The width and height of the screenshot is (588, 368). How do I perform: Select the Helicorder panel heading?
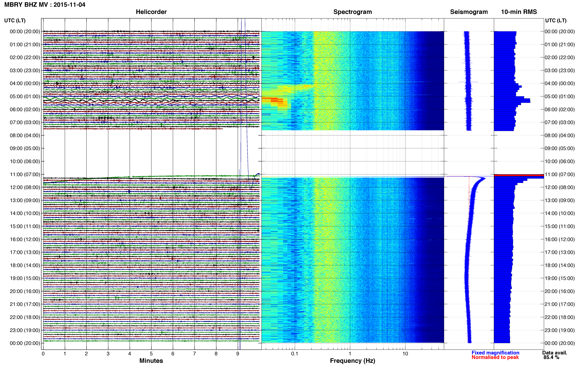click(151, 12)
